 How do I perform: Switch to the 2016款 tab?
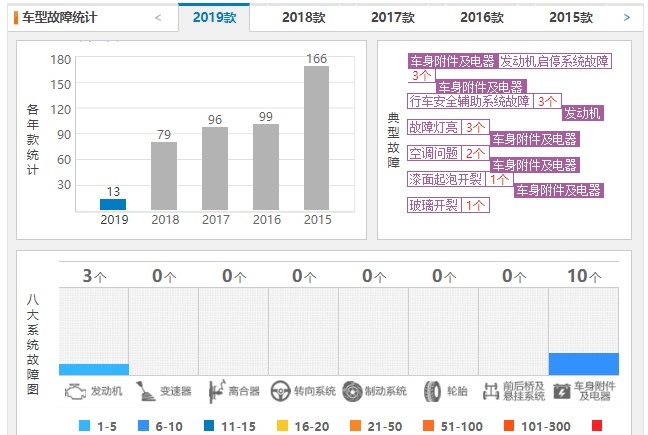(x=482, y=17)
